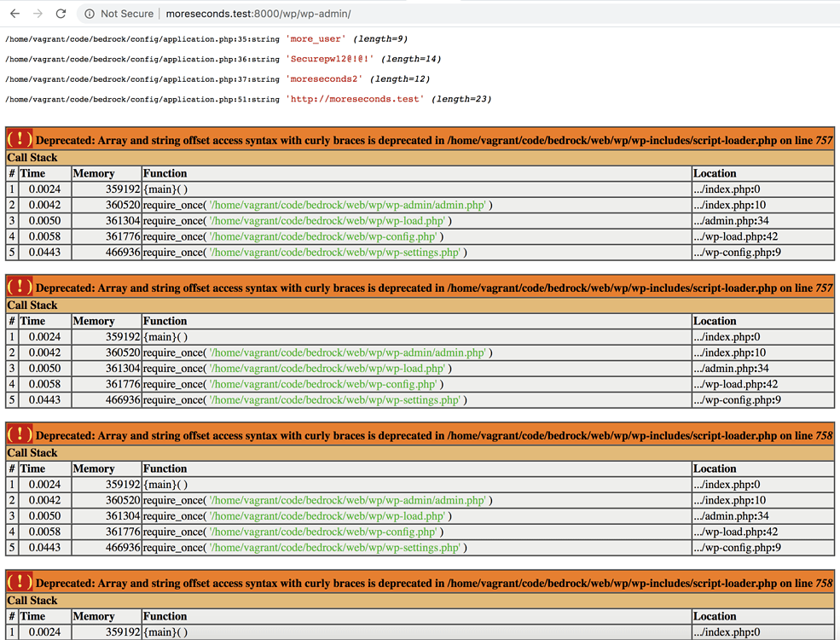Click the exclamation icon on the third warning
The image size is (840, 640).
[x=19, y=434]
